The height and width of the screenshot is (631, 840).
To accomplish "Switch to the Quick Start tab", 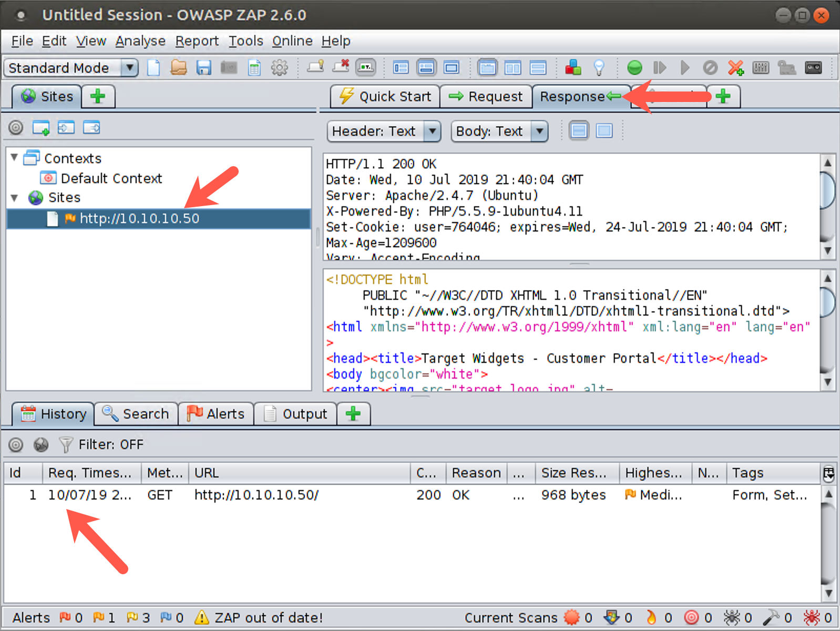I will tap(385, 97).
